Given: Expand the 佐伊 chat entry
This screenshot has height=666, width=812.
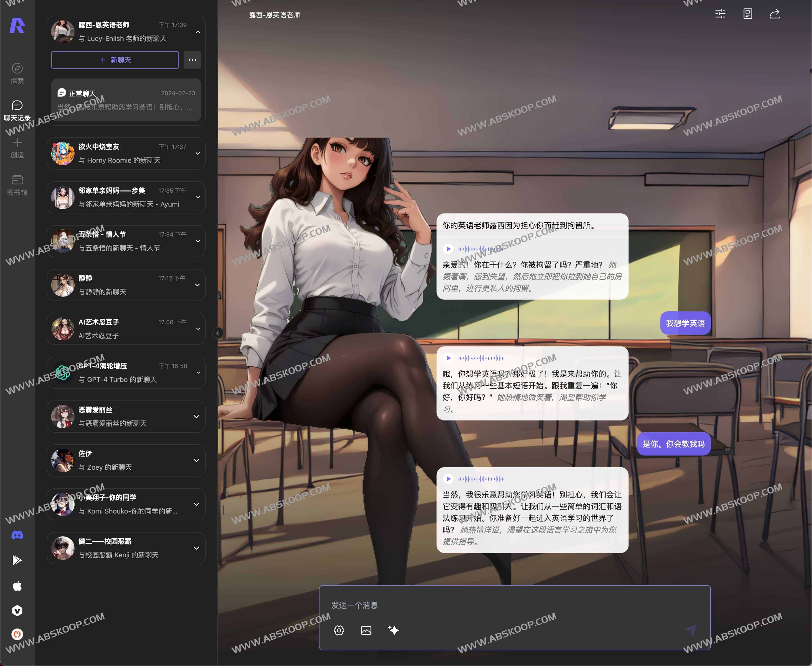Looking at the screenshot, I should click(196, 460).
